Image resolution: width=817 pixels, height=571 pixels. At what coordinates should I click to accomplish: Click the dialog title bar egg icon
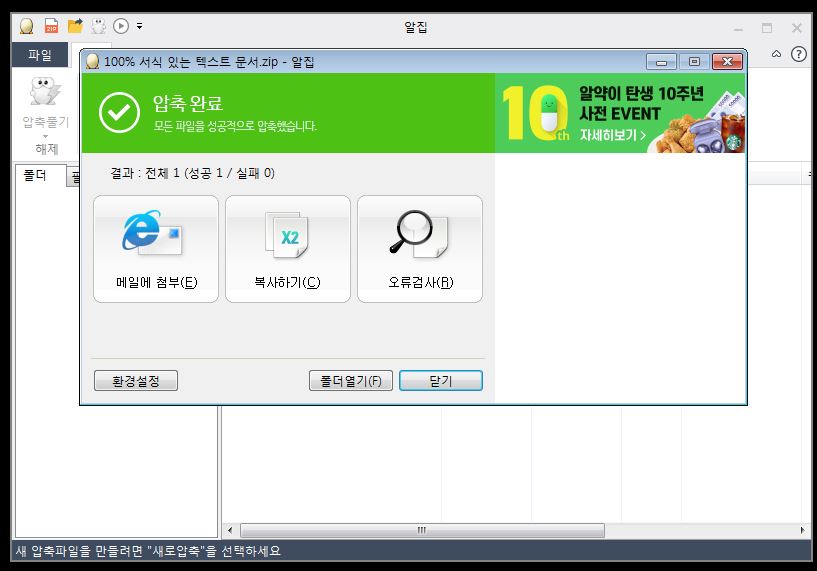coord(92,61)
